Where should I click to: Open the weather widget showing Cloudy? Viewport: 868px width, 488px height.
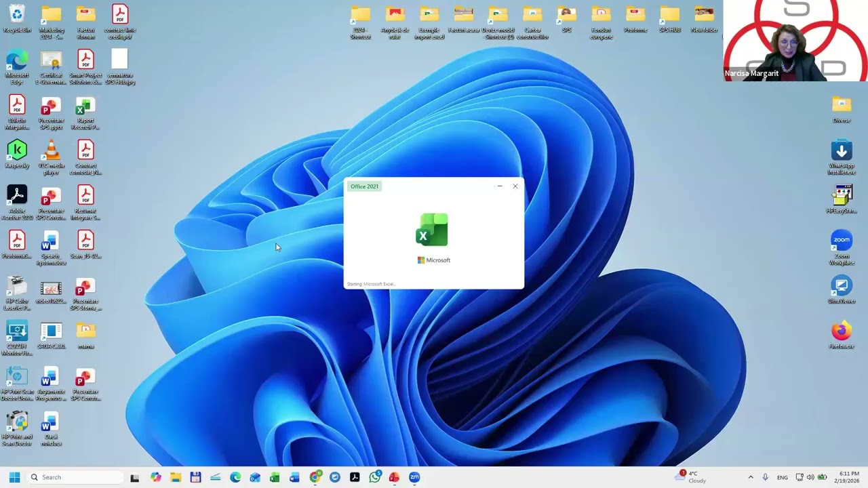pyautogui.click(x=692, y=476)
